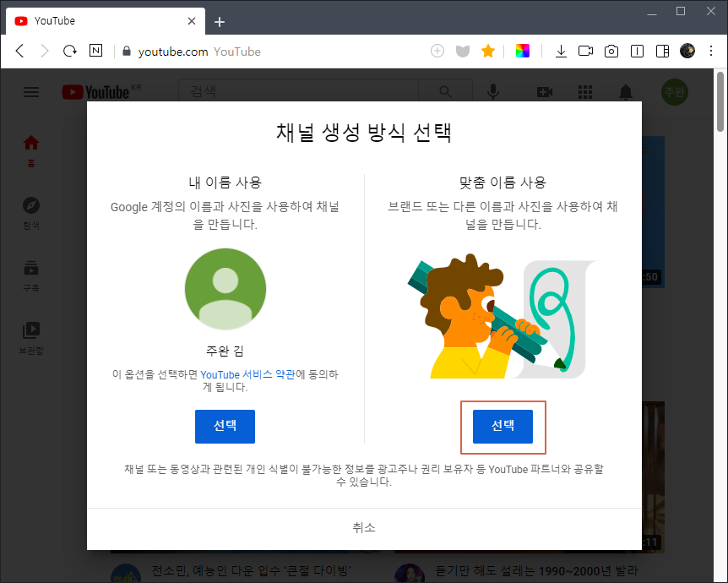This screenshot has width=728, height=583.
Task: Click the yellow bookmark star icon
Action: coord(488,51)
